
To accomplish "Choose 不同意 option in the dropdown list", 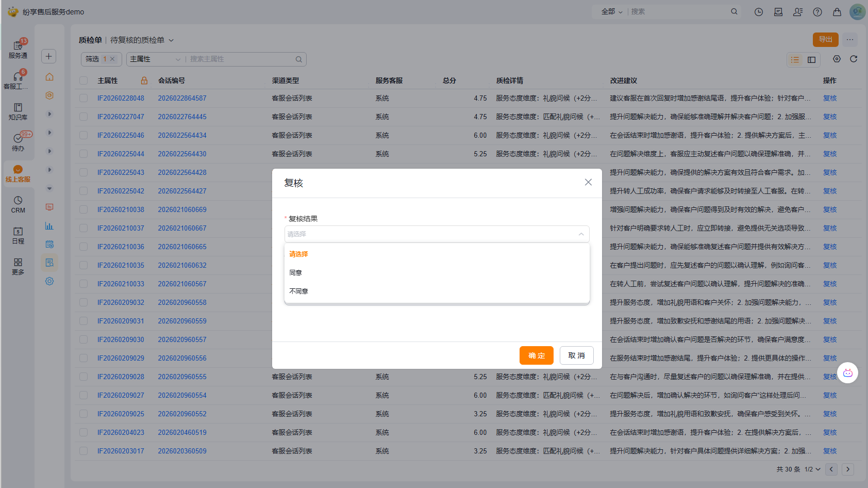I will pos(299,291).
